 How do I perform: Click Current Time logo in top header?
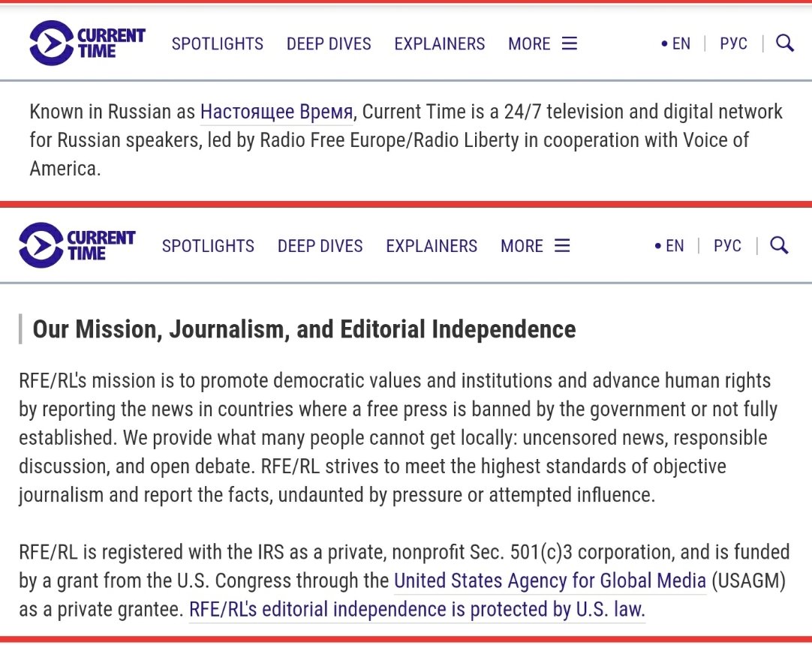click(87, 43)
